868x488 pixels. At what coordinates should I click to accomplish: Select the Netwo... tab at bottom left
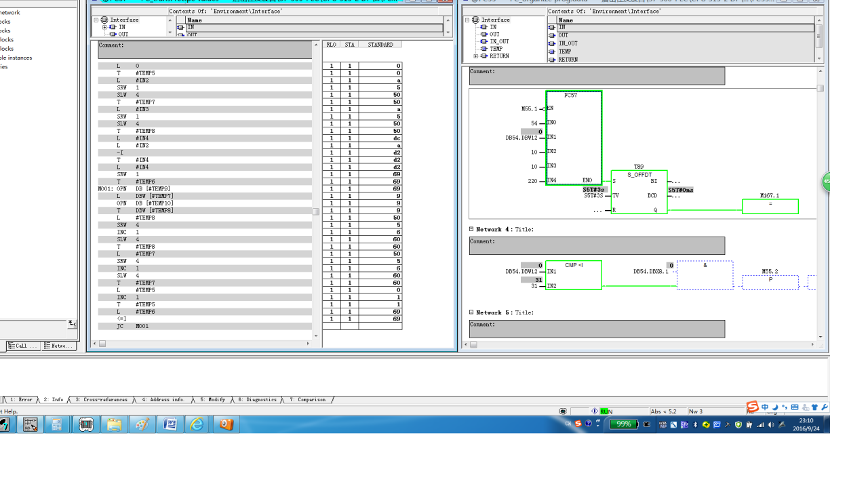tap(58, 346)
